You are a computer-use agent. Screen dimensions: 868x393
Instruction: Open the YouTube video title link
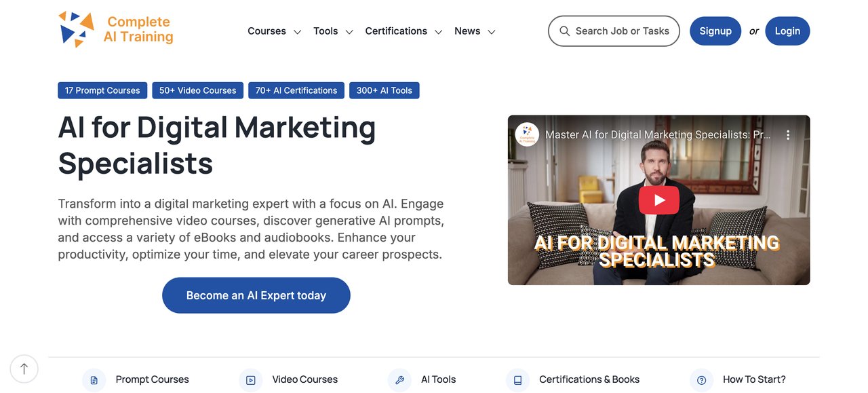click(x=658, y=135)
